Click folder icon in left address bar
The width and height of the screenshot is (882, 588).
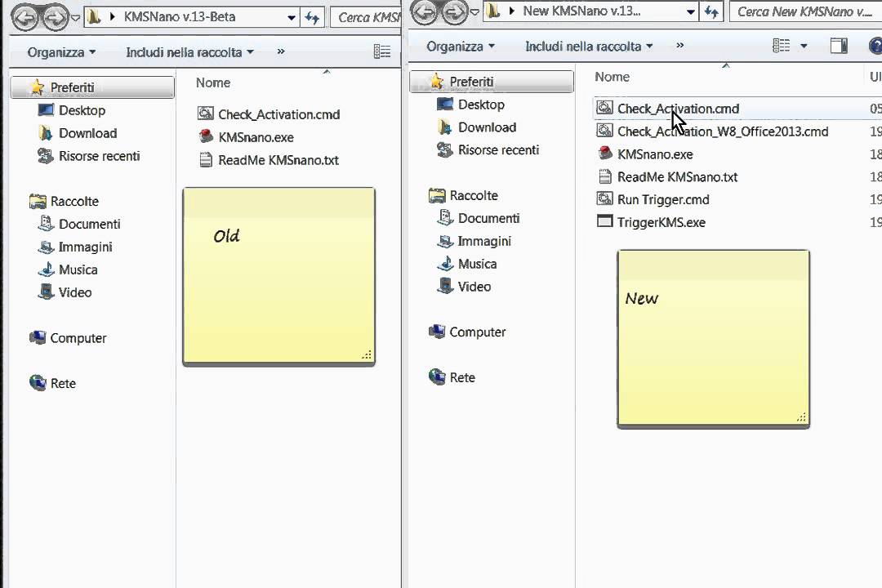coord(94,17)
